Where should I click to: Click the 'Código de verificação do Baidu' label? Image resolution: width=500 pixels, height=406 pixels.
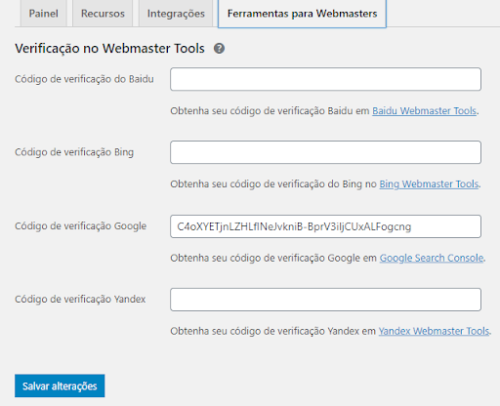84,79
